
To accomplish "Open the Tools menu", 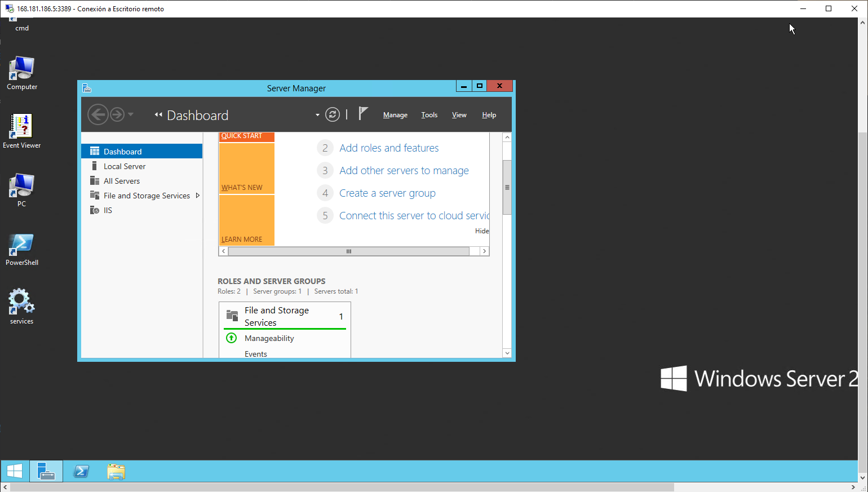I will [x=429, y=115].
